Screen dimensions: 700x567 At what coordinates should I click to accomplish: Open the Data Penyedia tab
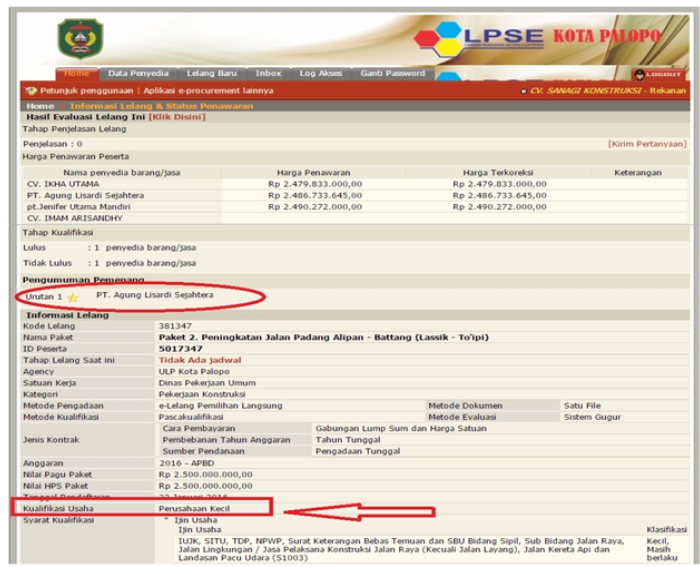click(138, 73)
